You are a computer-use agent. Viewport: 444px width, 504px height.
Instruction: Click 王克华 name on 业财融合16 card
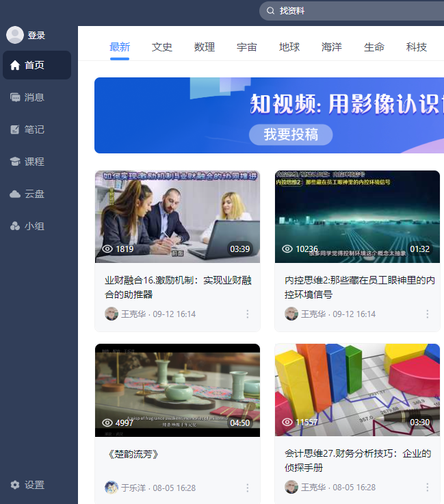click(133, 314)
